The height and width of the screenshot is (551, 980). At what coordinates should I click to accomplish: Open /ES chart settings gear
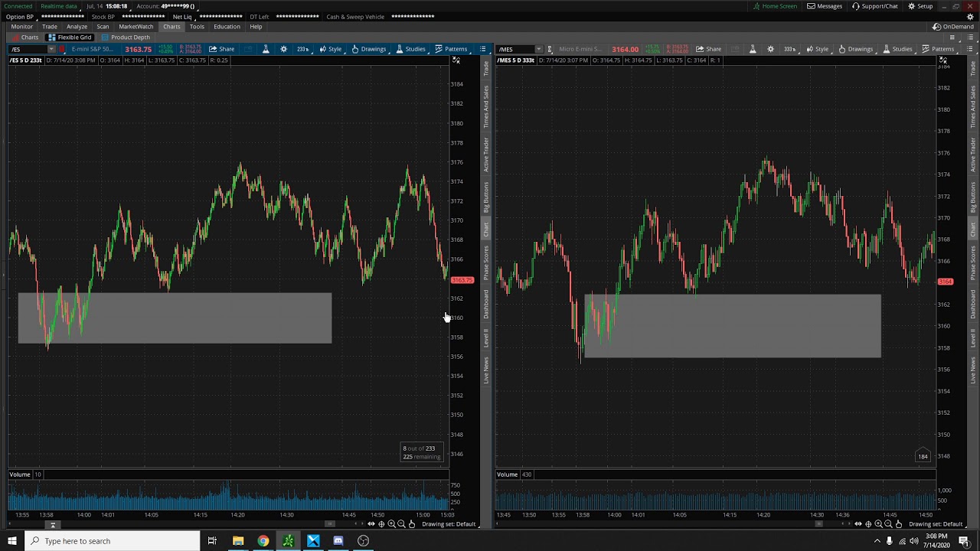click(x=283, y=49)
